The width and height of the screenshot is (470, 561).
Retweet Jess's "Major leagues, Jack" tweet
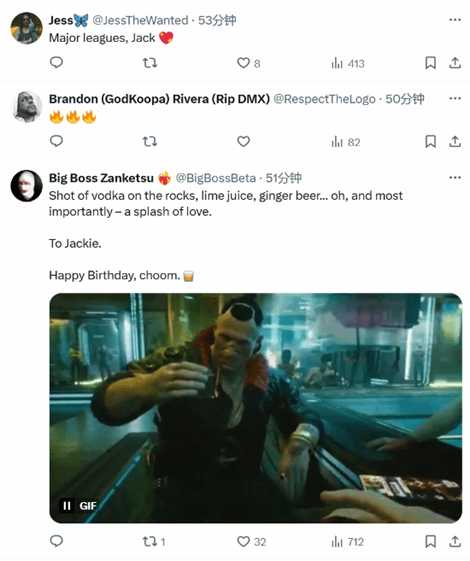[x=150, y=63]
